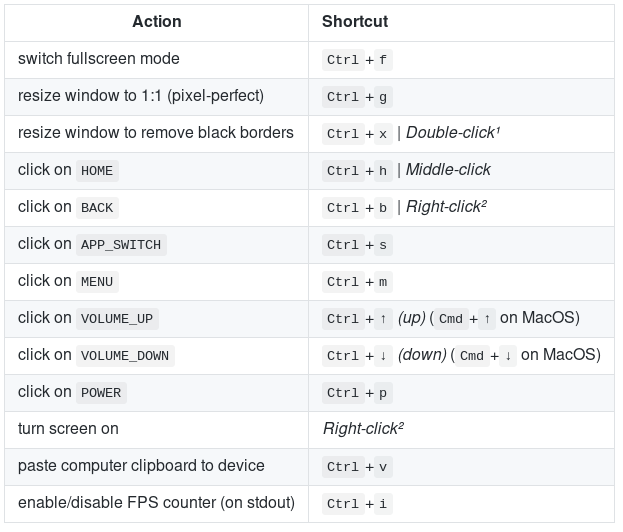This screenshot has width=623, height=532.
Task: Click the APP_SWITCH code label
Action: point(120,245)
